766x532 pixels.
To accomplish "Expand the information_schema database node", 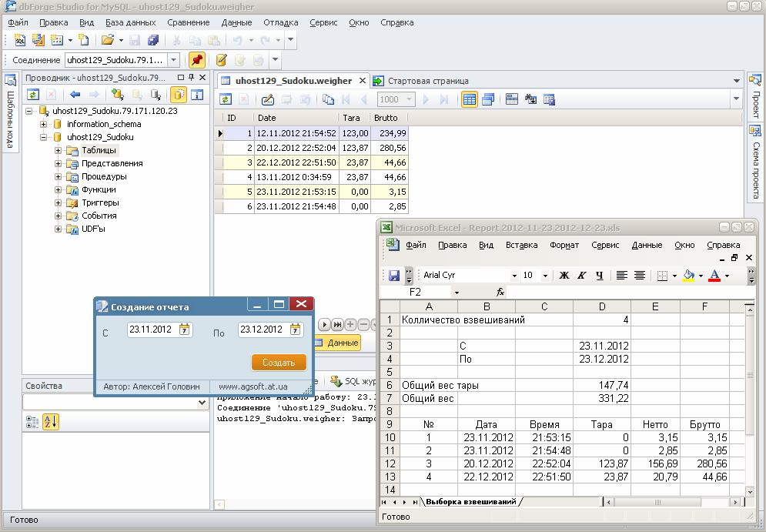I will click(x=43, y=124).
